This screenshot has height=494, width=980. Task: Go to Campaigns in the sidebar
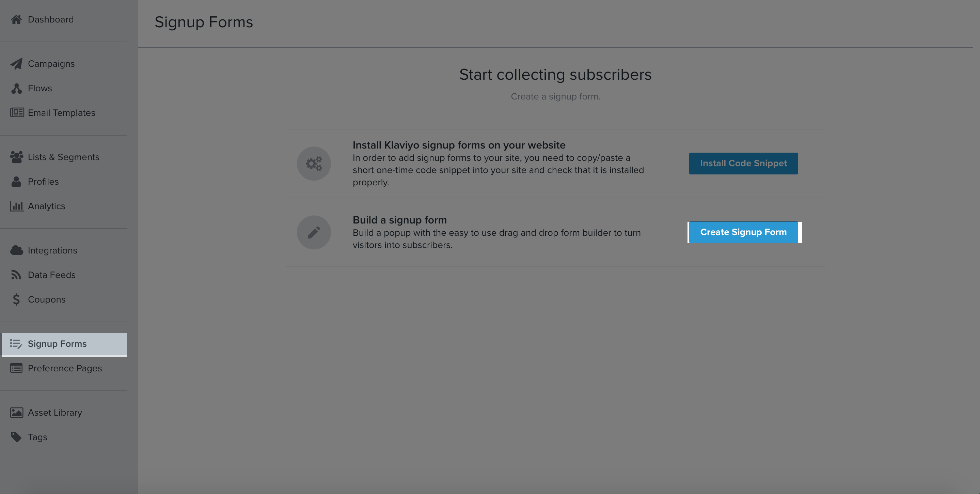(51, 64)
